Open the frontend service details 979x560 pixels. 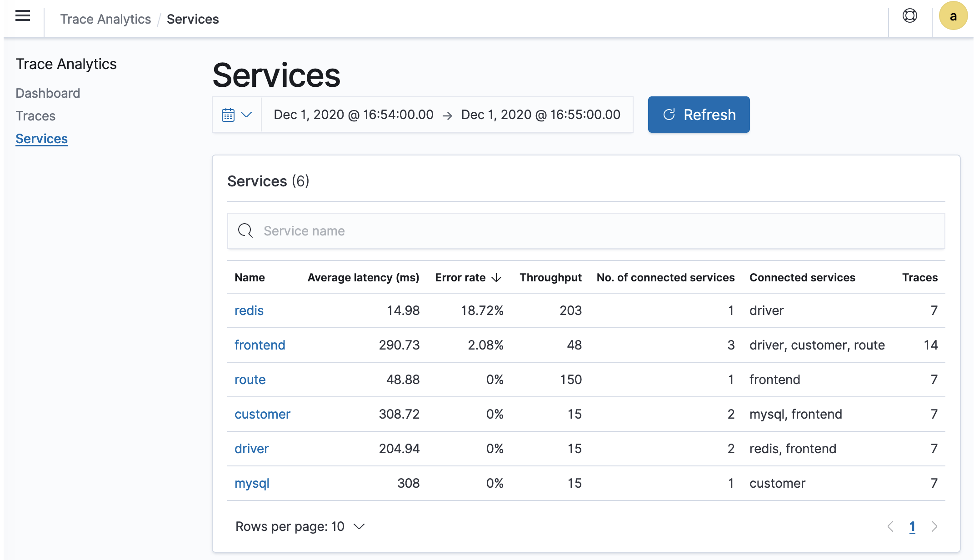(x=260, y=345)
